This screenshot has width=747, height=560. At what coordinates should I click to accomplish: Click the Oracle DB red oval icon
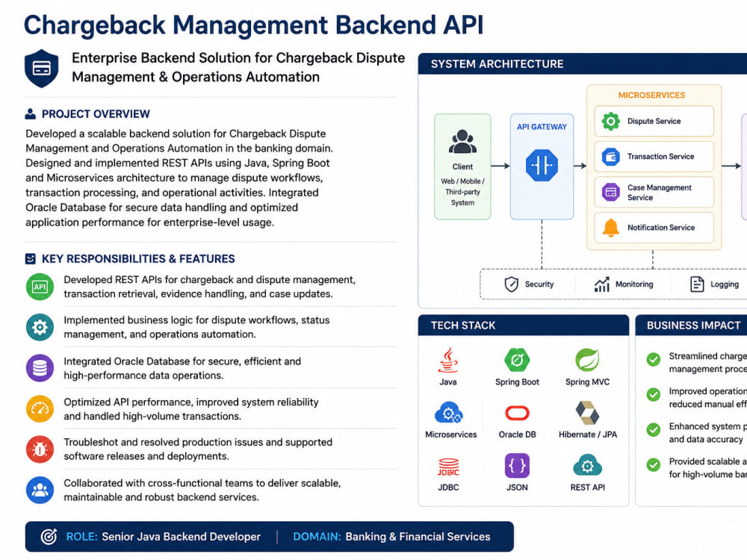[x=517, y=414]
